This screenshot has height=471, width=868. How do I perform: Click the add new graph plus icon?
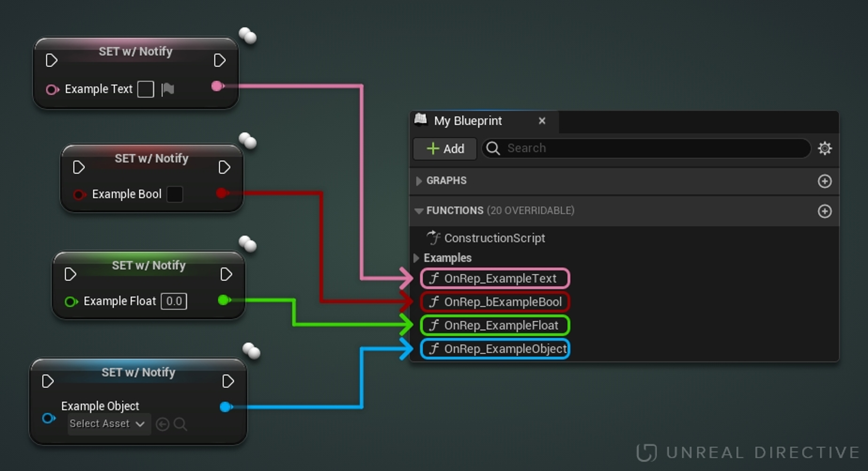coord(825,181)
